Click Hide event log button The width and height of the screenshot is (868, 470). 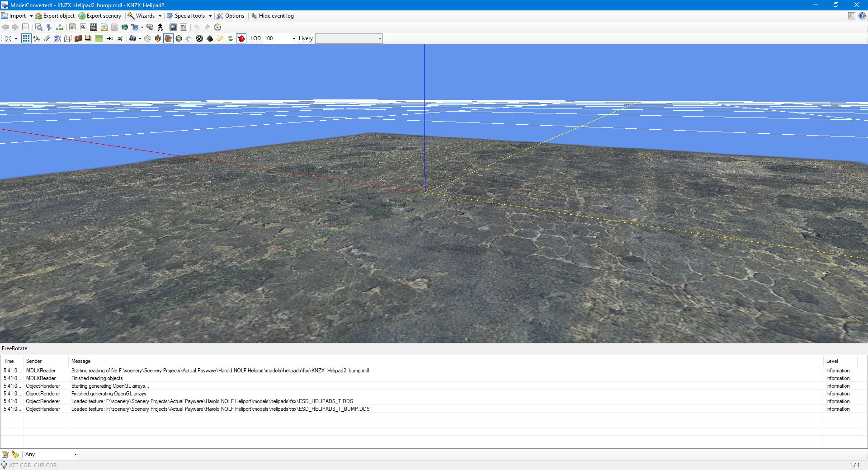pos(273,16)
